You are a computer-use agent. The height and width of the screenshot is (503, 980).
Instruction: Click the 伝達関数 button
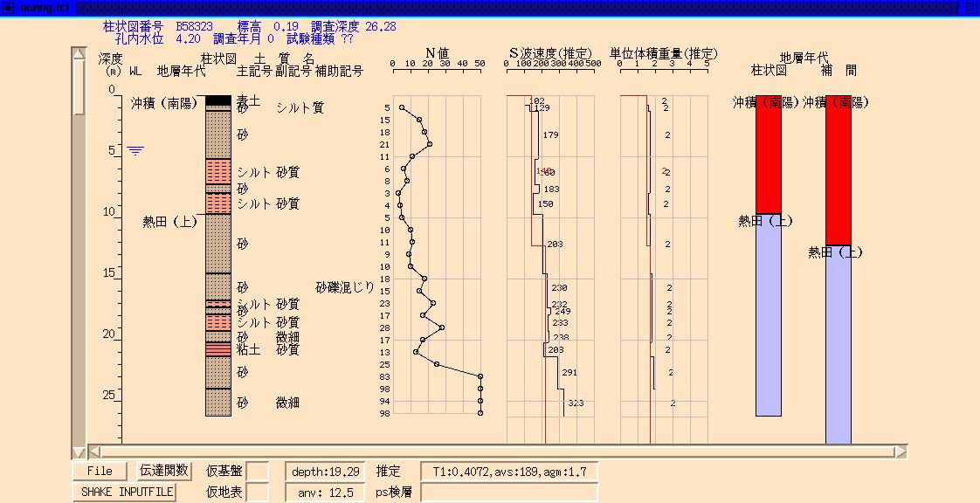point(164,471)
